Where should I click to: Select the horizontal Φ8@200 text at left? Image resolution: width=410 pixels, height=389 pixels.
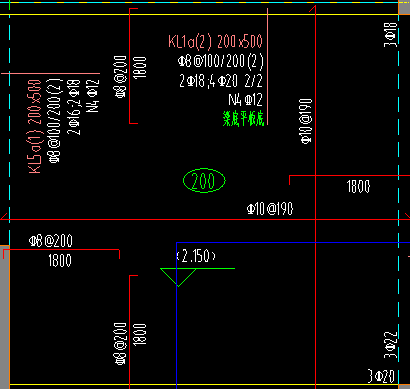pos(51,241)
